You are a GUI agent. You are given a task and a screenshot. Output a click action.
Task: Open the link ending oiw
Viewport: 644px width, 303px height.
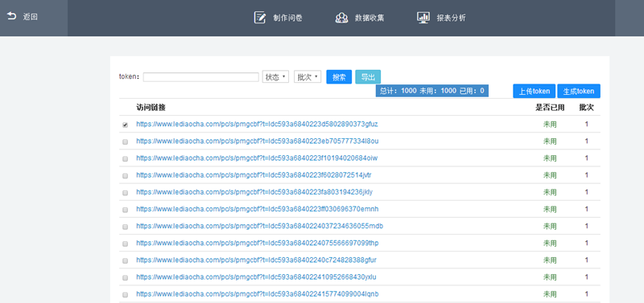(257, 158)
